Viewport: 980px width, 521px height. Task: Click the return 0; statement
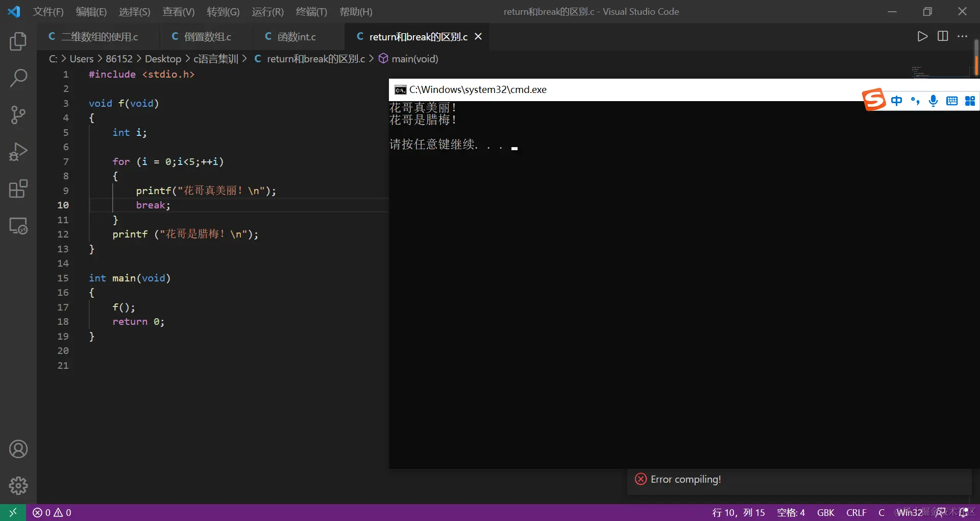(138, 321)
